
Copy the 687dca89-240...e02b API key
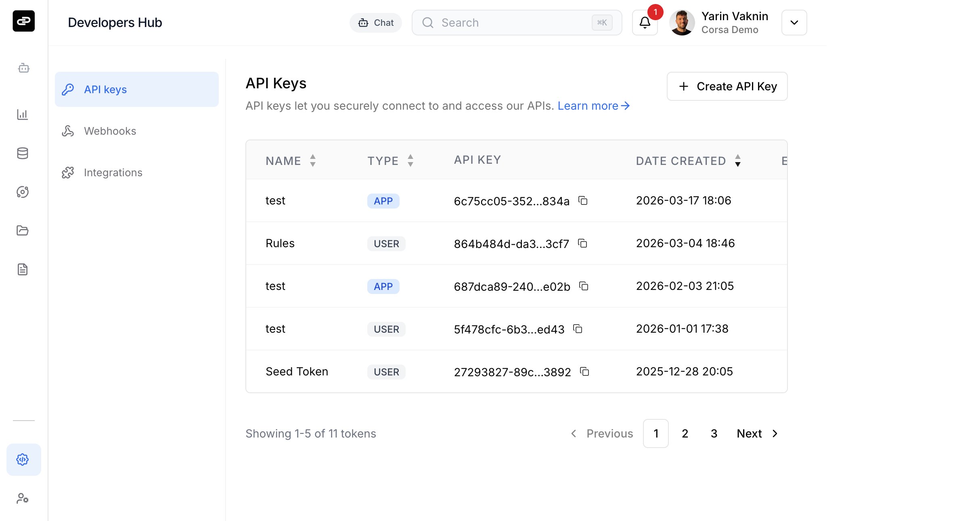click(584, 286)
